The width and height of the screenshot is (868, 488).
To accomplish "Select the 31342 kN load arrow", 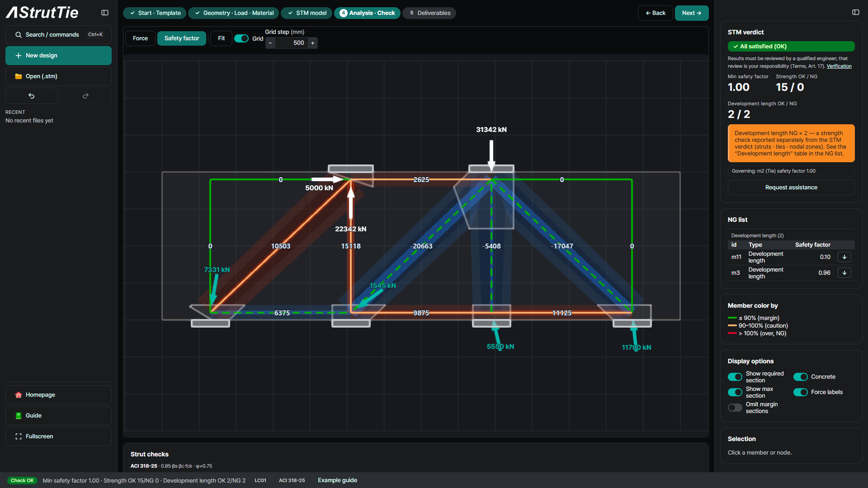I will point(491,155).
